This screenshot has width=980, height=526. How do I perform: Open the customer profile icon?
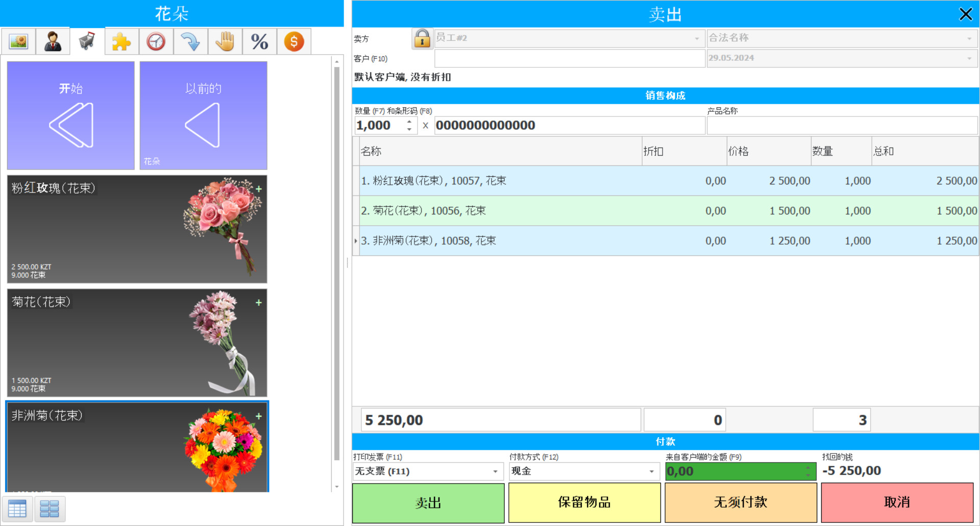point(53,41)
